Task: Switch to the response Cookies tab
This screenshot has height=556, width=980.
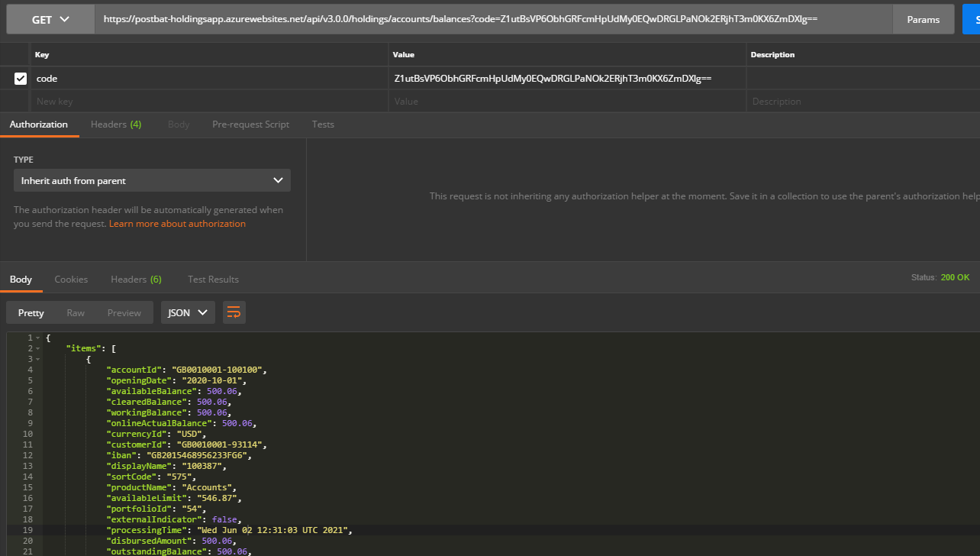Action: tap(71, 280)
